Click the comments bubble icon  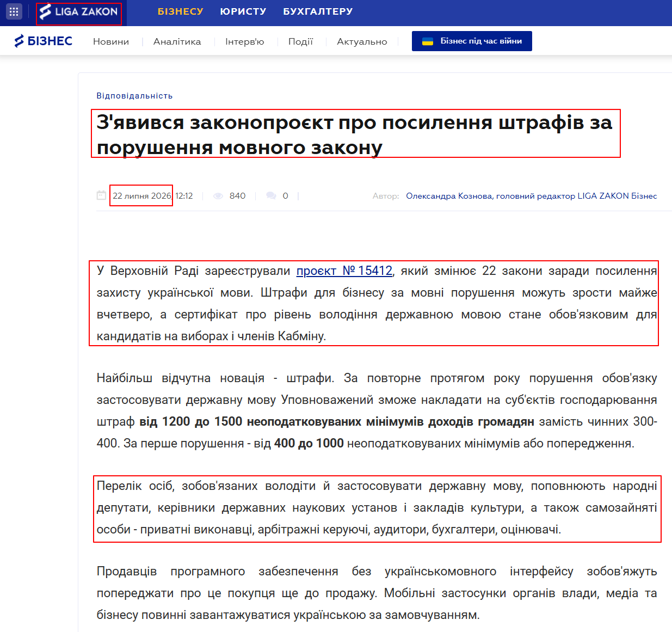[x=271, y=196]
